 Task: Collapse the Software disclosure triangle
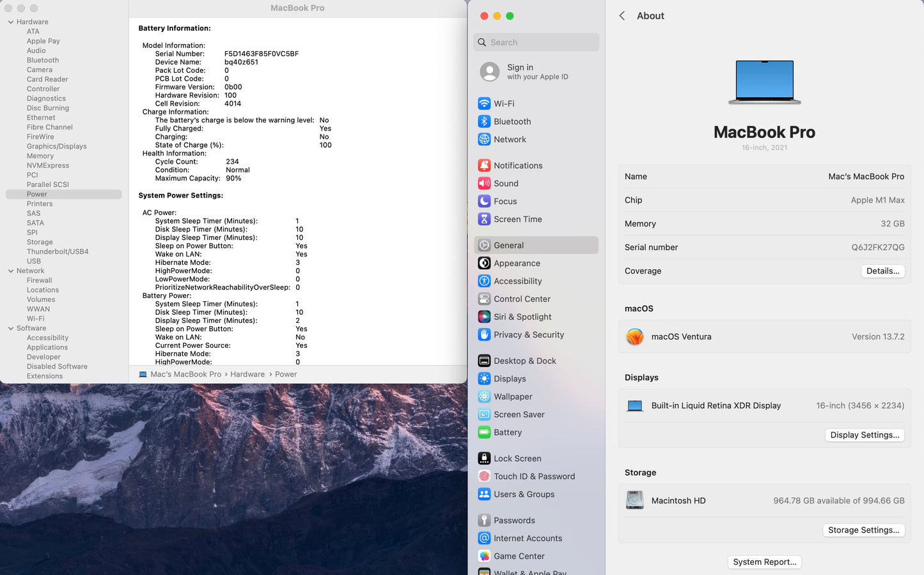[x=11, y=329]
